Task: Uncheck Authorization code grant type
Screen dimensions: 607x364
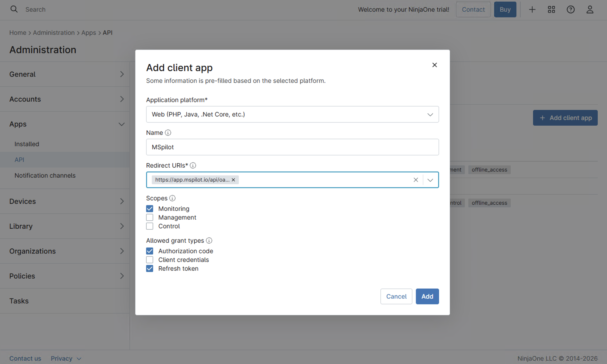Action: coord(150,251)
